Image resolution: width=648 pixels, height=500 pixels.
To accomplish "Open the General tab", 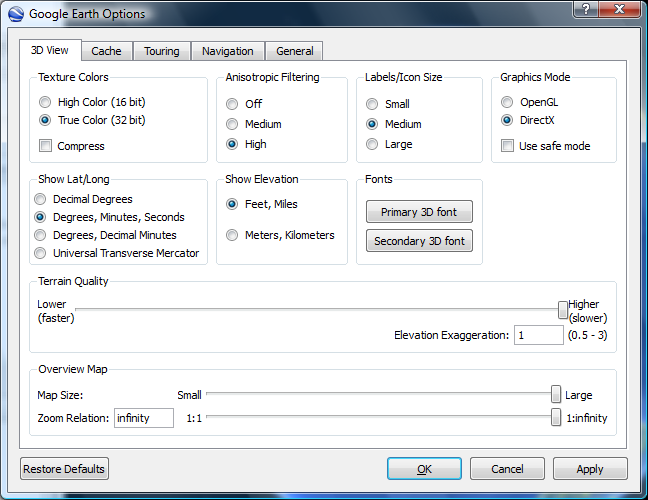I will (295, 51).
